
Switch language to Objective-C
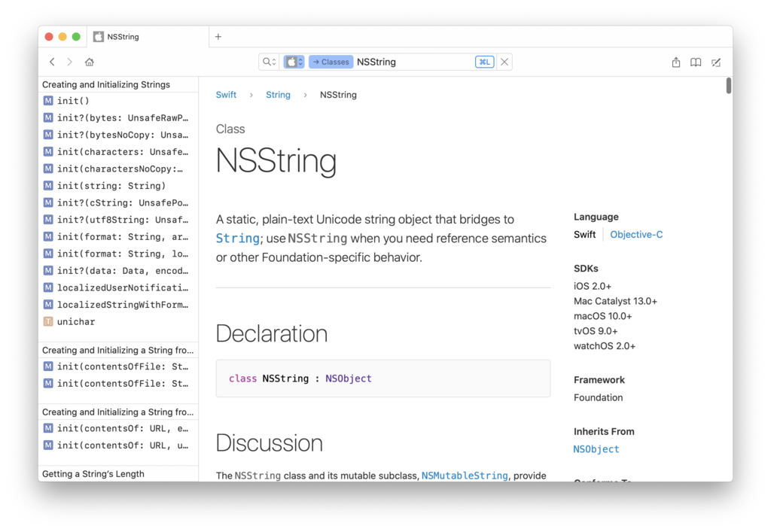point(636,234)
